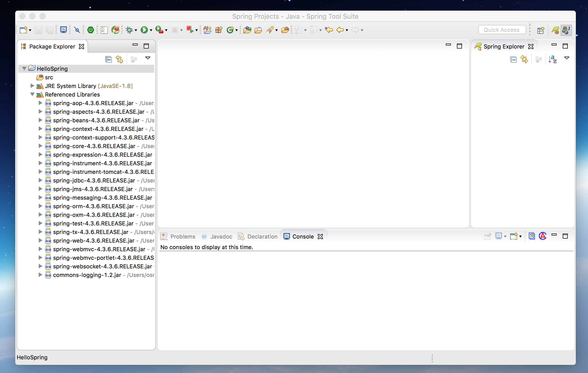Click the Package Explorer sync icon
The image size is (588, 373).
pos(120,59)
